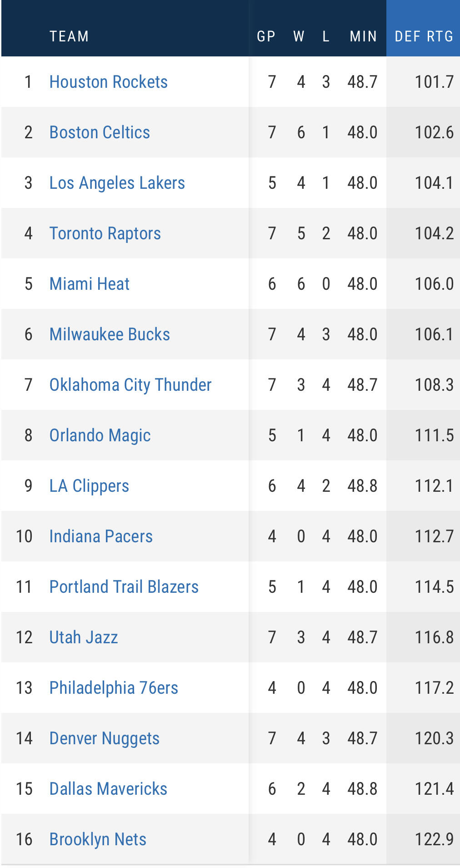Sort by the GP column header

coord(266,36)
